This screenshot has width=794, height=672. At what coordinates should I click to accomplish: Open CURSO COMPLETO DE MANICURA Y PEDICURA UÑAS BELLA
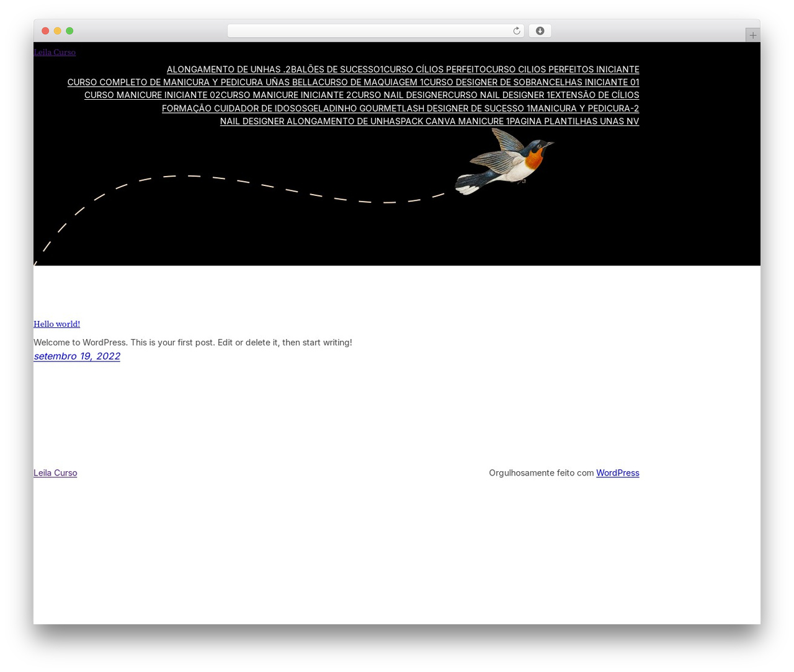[193, 82]
